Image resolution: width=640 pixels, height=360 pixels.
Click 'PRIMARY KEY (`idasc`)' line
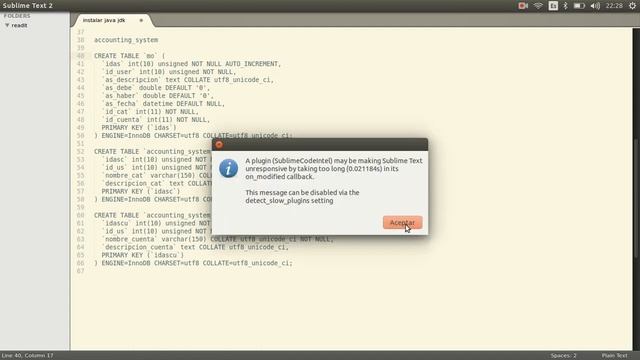click(x=141, y=191)
